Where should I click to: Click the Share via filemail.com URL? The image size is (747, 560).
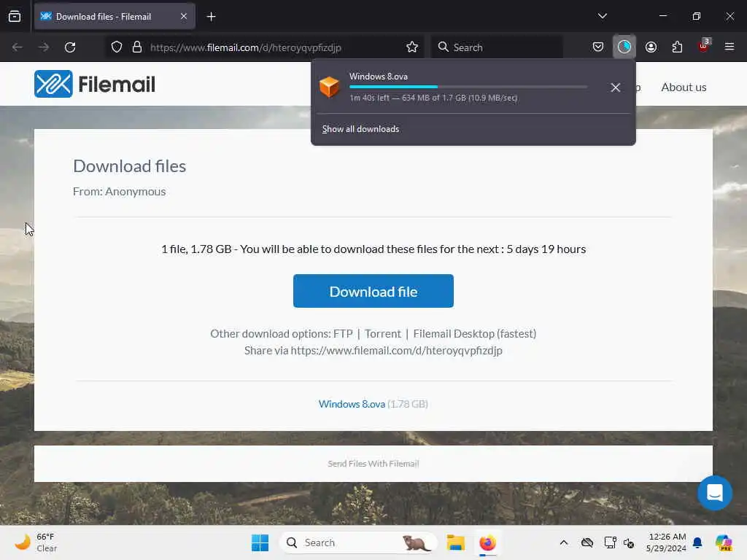coord(396,351)
